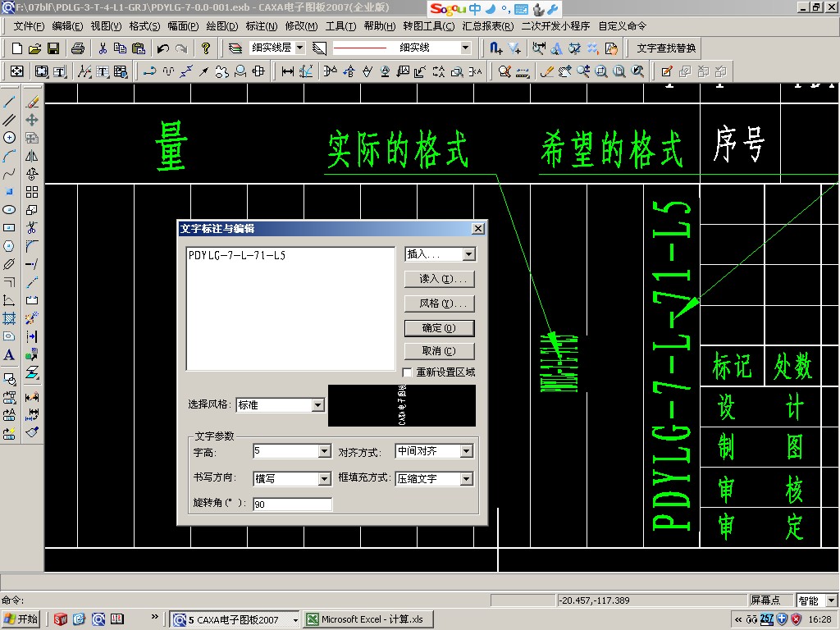The image size is (840, 630).
Task: Click the Paste clipboard icon
Action: click(x=138, y=48)
